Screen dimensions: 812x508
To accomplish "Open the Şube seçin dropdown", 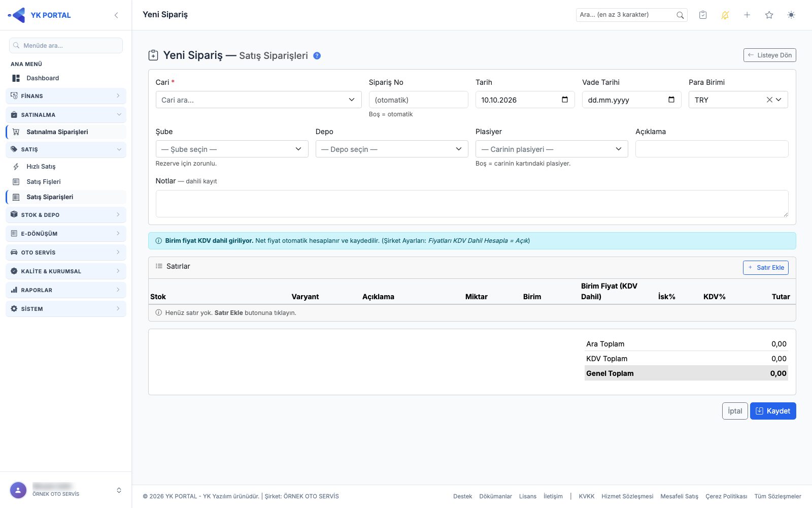I will (232, 149).
